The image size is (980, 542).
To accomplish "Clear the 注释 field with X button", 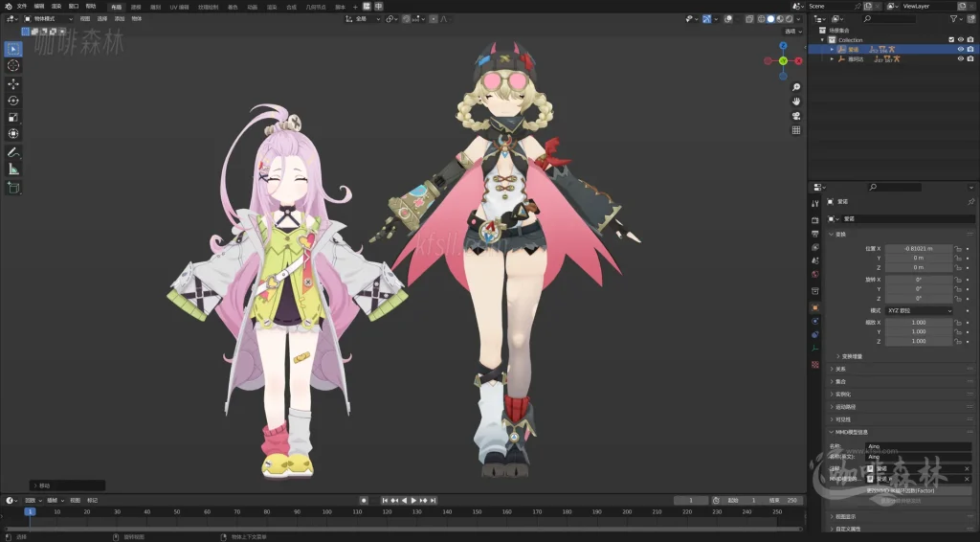I will [967, 469].
